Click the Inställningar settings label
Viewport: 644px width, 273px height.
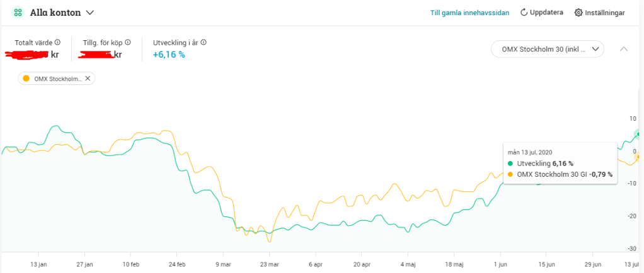[604, 13]
